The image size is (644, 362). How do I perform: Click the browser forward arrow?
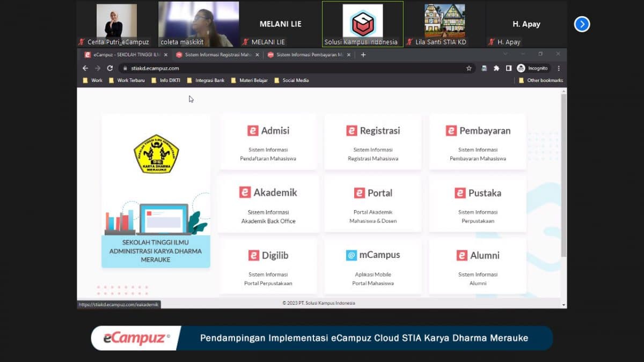click(x=98, y=68)
